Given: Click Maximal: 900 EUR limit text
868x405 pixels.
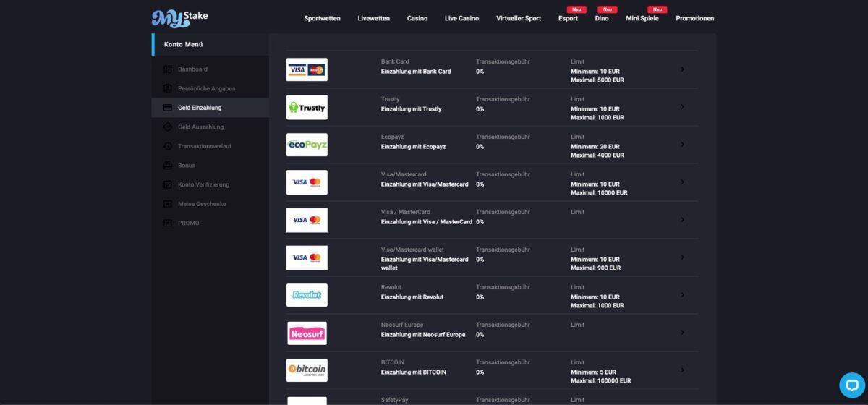Looking at the screenshot, I should [x=596, y=268].
